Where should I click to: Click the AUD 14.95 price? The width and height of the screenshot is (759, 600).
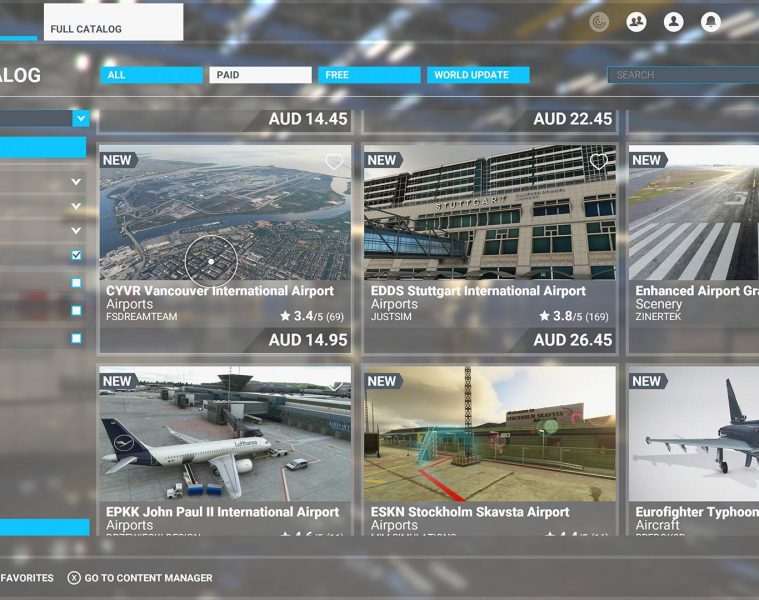tap(308, 340)
